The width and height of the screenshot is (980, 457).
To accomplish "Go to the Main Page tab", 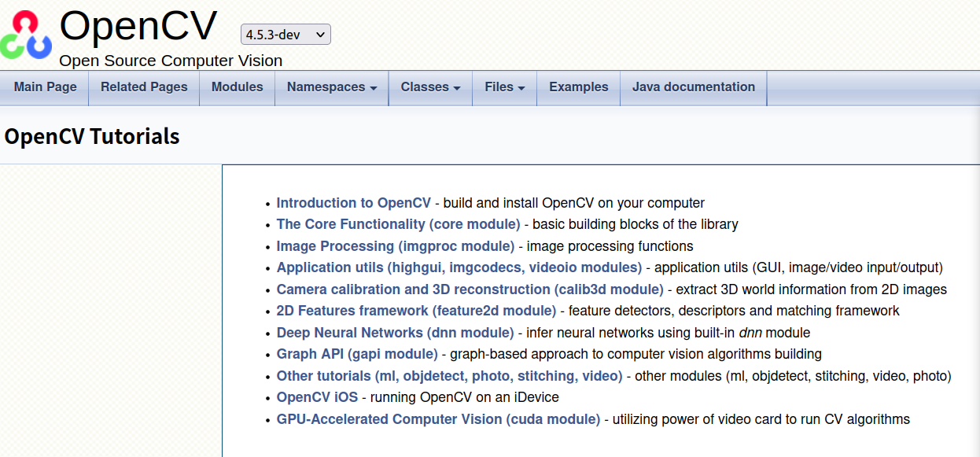I will pyautogui.click(x=45, y=87).
